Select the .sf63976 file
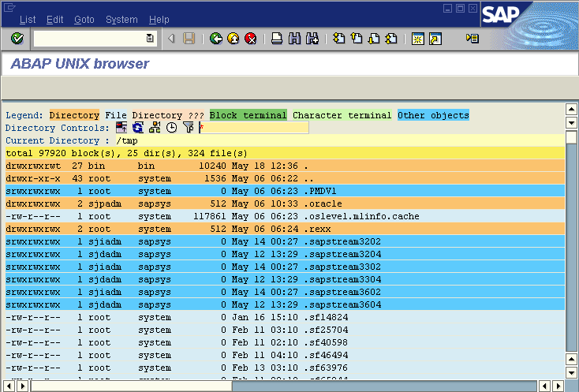The width and height of the screenshot is (579, 392). click(285, 368)
